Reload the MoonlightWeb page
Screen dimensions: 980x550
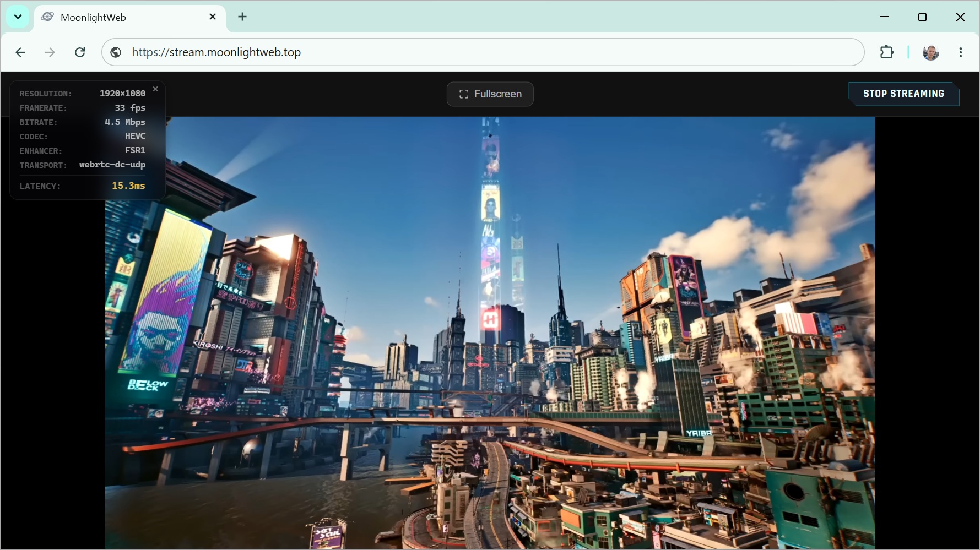(80, 52)
